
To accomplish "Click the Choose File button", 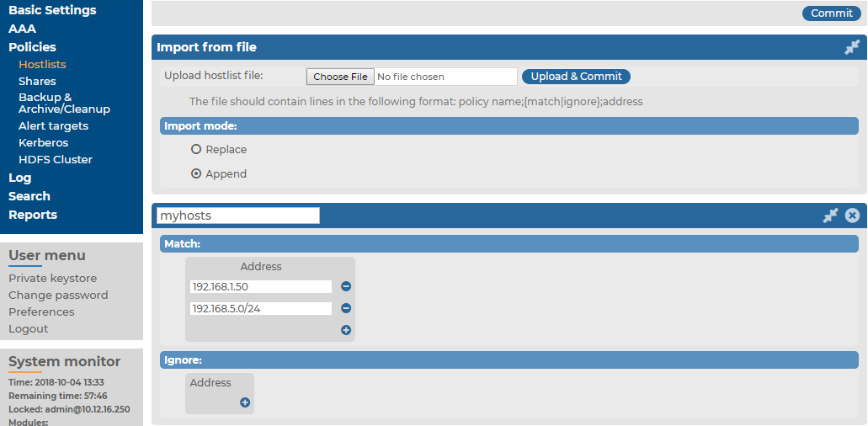I will tap(340, 77).
